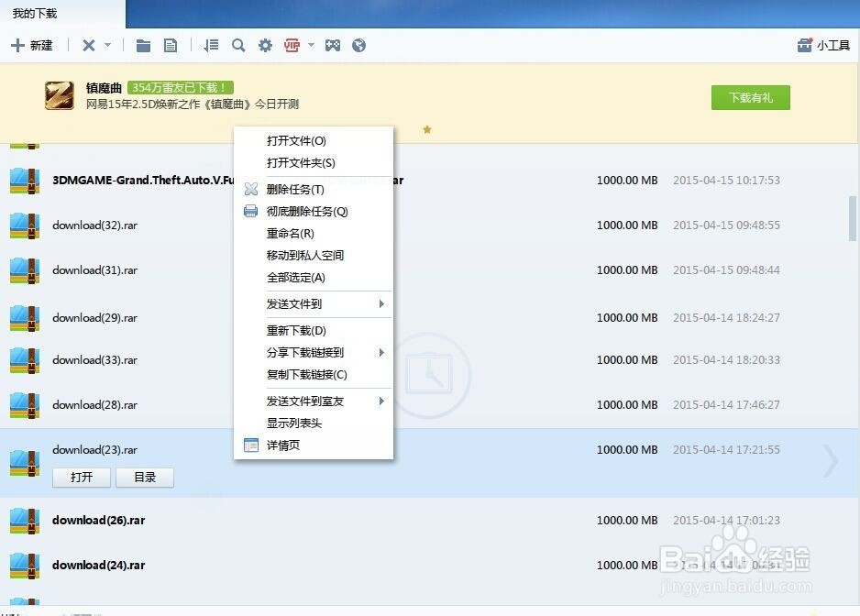Choose 删除任务(T) menu entry
Screen dimensions: 860x616
pyautogui.click(x=314, y=189)
